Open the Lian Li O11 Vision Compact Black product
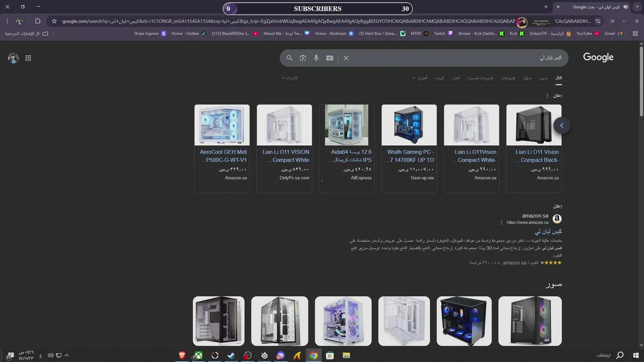The height and width of the screenshot is (362, 644). [x=534, y=148]
